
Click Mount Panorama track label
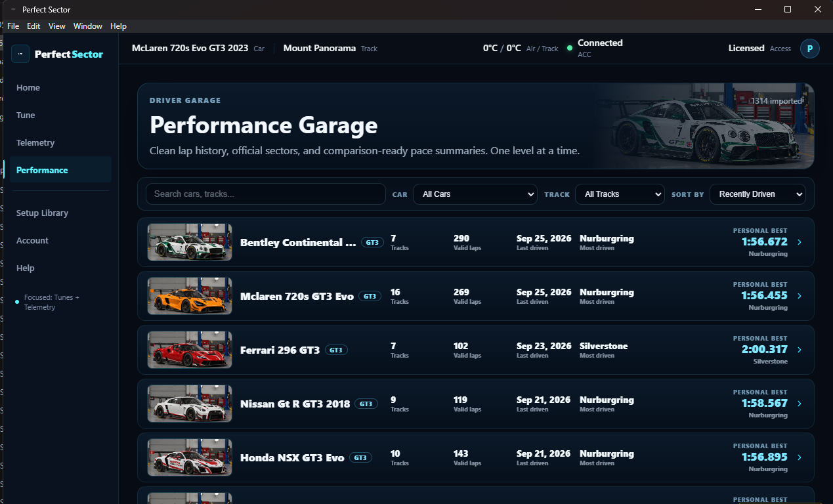[x=320, y=48]
